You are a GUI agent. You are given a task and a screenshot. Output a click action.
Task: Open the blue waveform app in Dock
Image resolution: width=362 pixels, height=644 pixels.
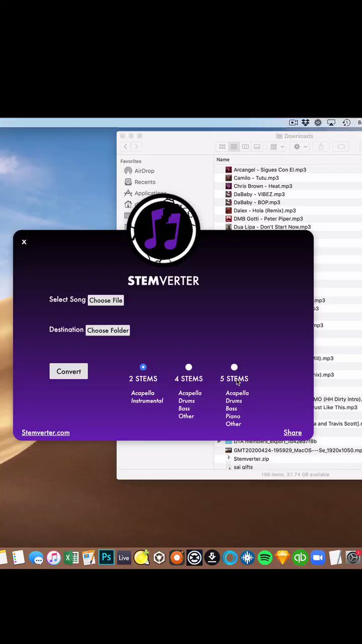click(x=247, y=558)
